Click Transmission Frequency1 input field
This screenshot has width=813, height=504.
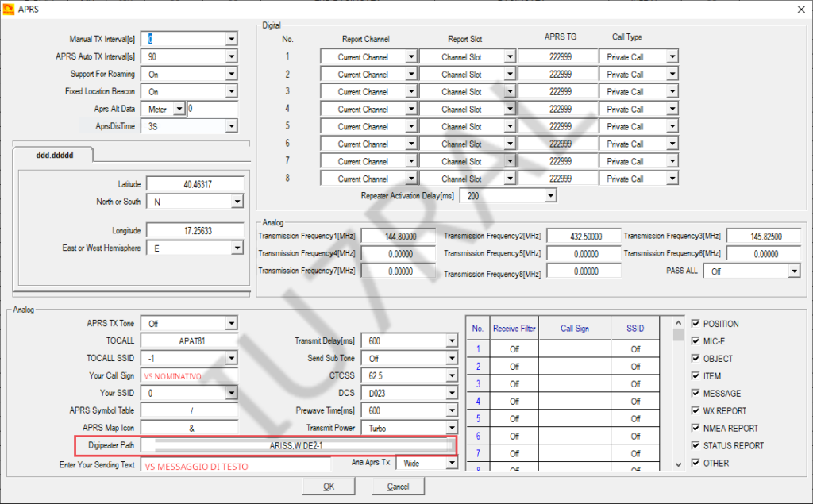click(399, 237)
